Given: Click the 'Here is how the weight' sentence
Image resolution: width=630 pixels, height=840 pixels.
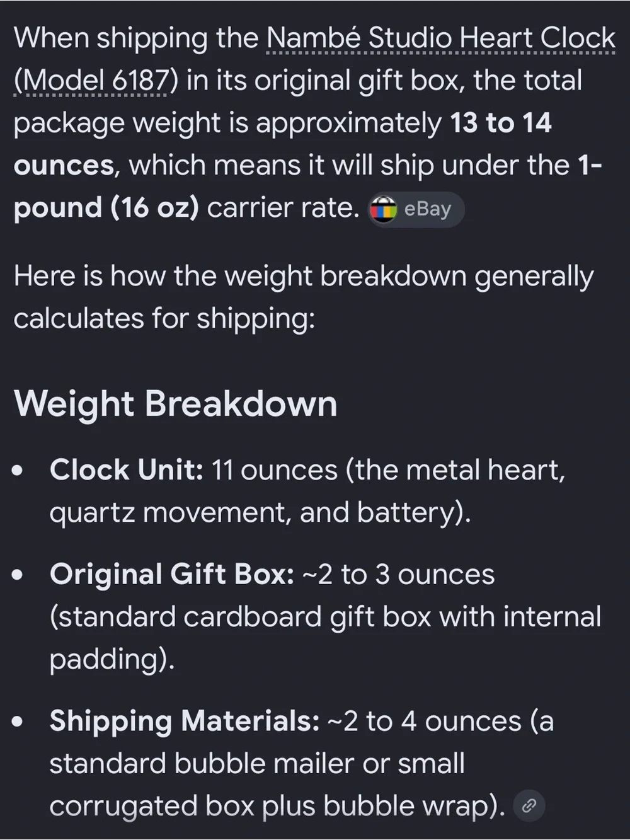Looking at the screenshot, I should click(303, 297).
